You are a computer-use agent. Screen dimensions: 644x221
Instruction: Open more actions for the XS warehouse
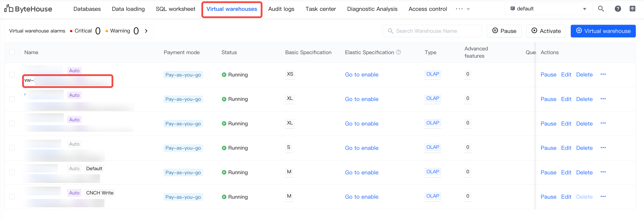pos(603,74)
